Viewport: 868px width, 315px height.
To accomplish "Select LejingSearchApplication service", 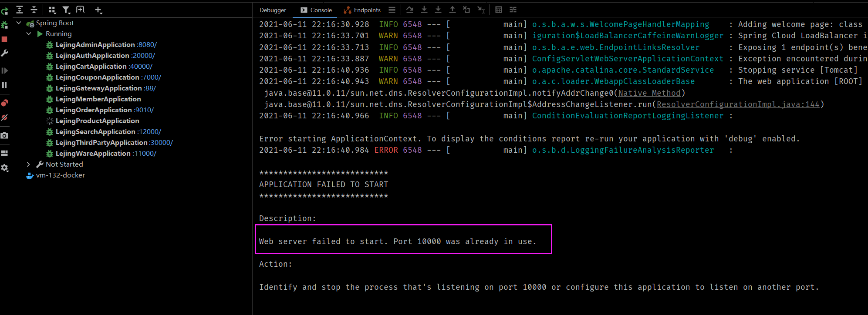I will 95,131.
